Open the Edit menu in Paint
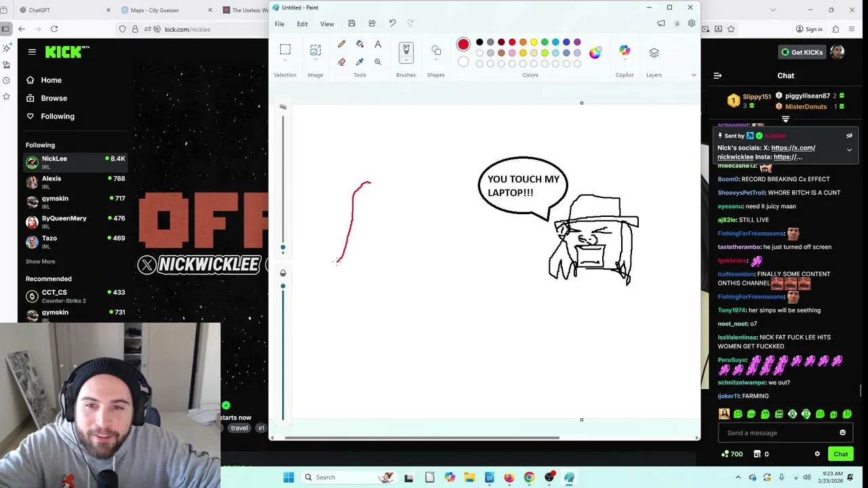This screenshot has width=868, height=488. click(x=302, y=24)
